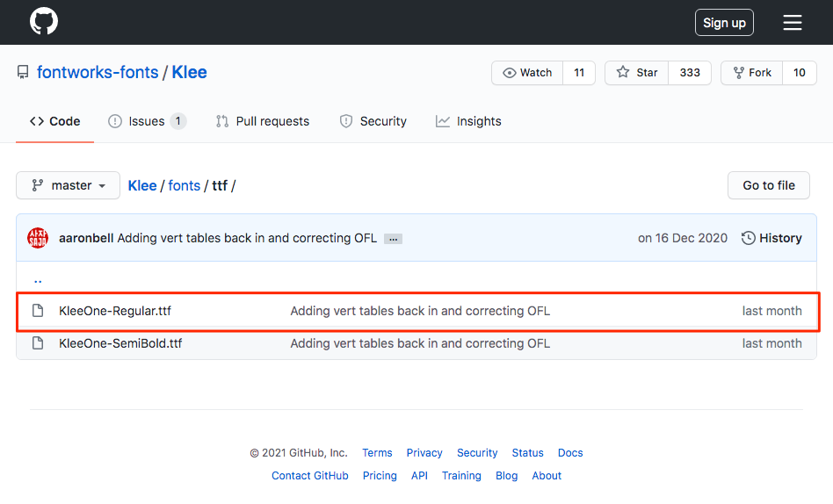Click the © 2021 GitHub, Inc. text

coord(299,453)
